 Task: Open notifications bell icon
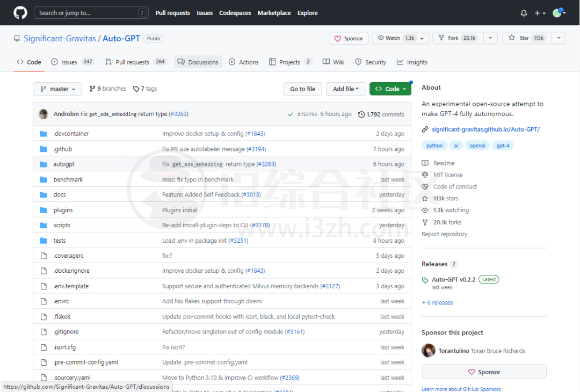pos(524,13)
